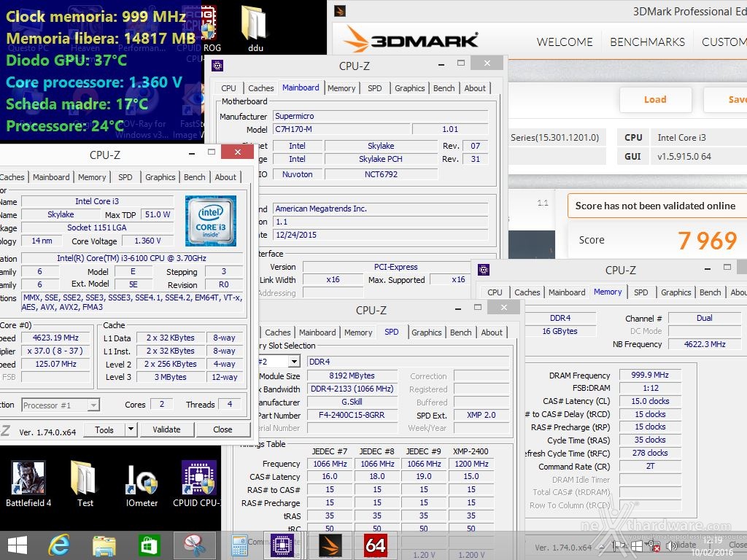Click the FSB:DRAM ratio 1:12 value
Image resolution: width=747 pixels, height=560 pixels.
[650, 388]
